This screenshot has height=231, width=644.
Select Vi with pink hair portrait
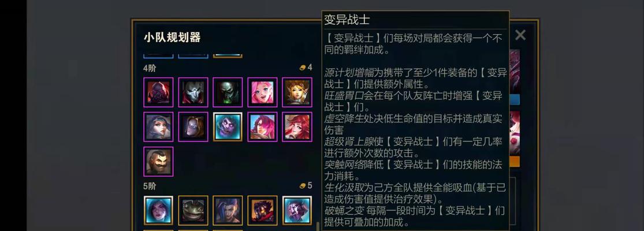pyautogui.click(x=262, y=127)
